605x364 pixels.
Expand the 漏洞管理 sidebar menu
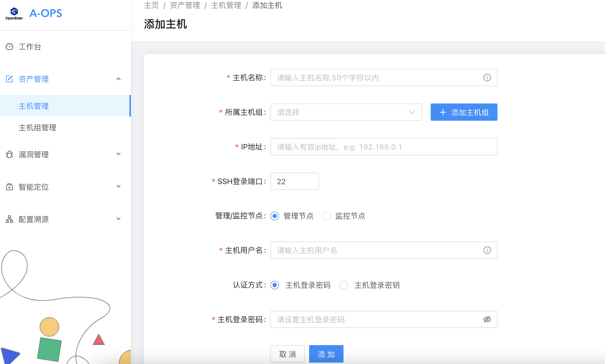tap(119, 154)
